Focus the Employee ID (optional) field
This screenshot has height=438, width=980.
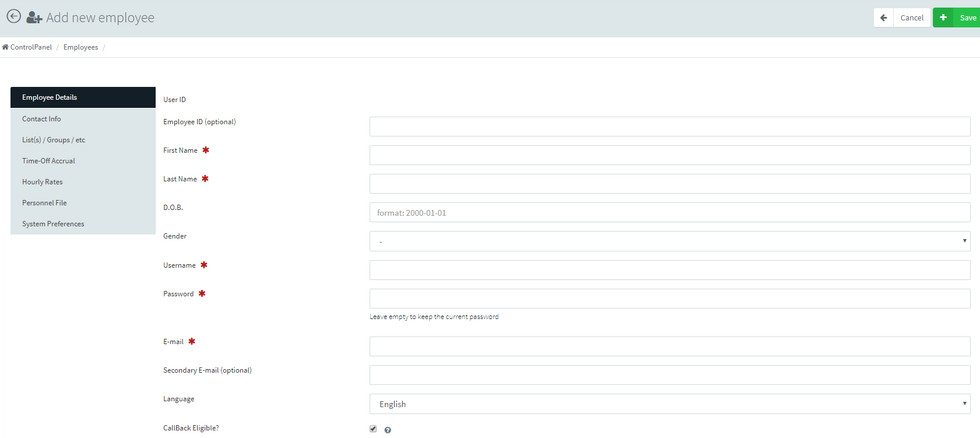(670, 127)
